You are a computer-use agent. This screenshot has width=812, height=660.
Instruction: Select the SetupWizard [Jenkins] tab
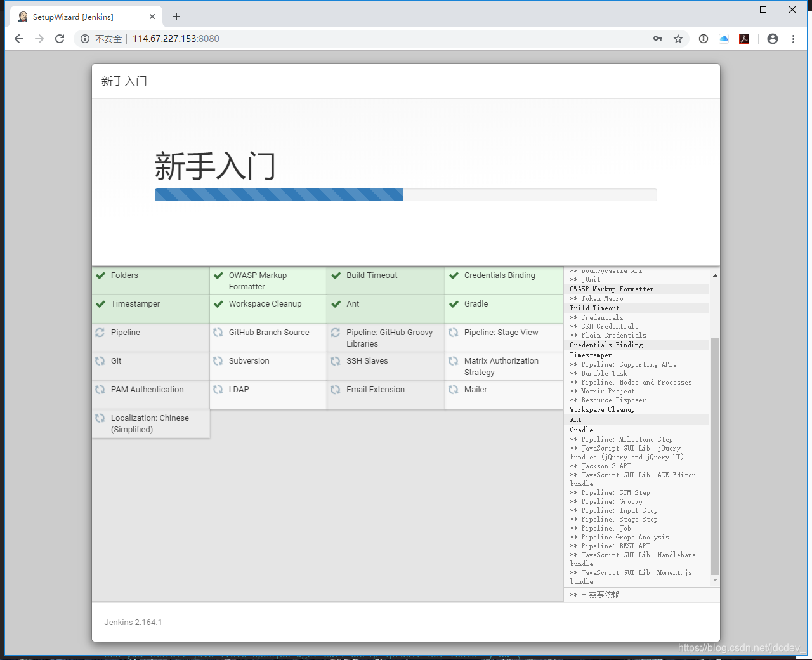coord(86,16)
